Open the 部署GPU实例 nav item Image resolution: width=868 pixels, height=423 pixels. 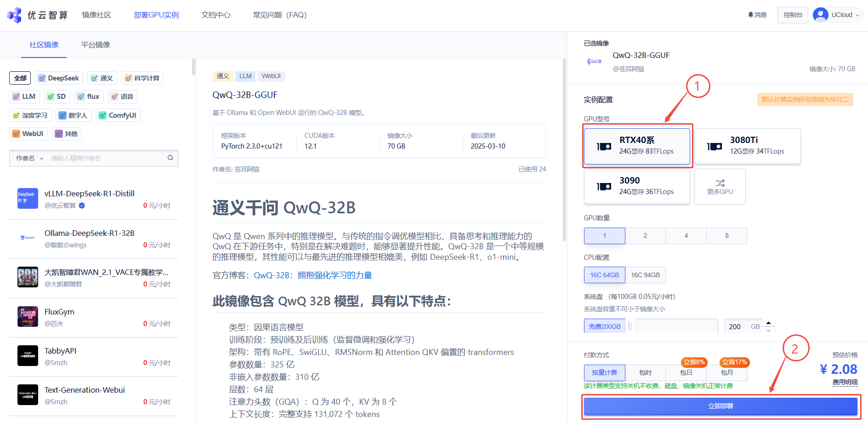click(156, 15)
